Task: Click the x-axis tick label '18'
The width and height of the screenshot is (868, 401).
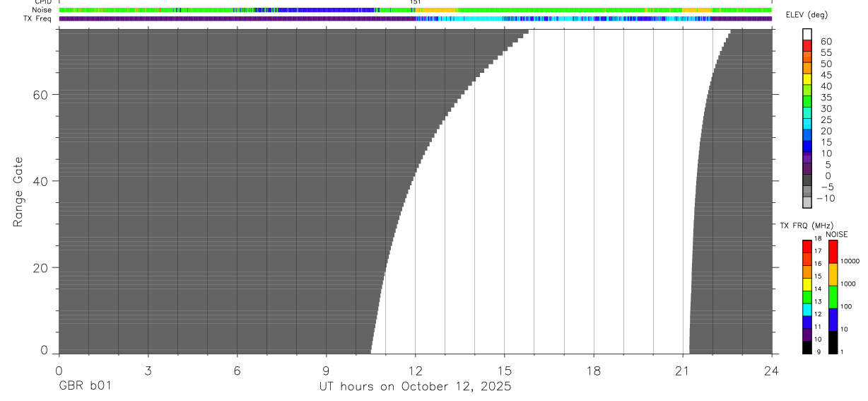Action: (x=594, y=371)
